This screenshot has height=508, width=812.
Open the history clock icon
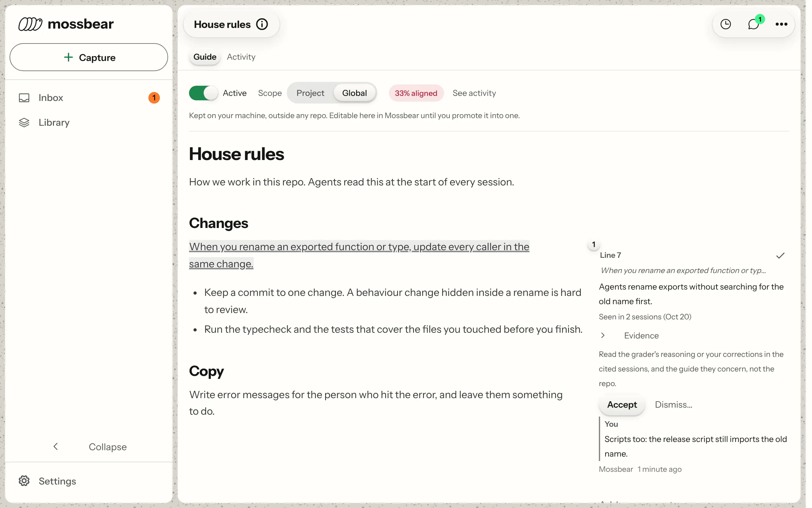(725, 24)
